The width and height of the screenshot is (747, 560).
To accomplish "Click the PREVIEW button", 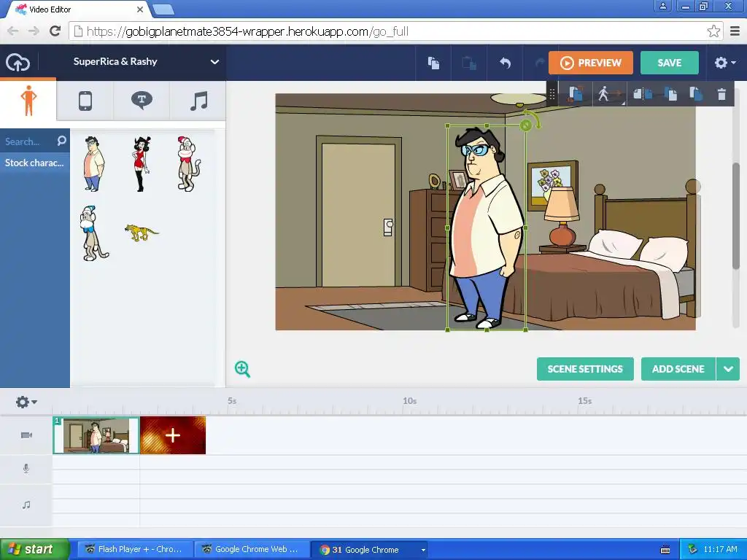I will click(591, 63).
